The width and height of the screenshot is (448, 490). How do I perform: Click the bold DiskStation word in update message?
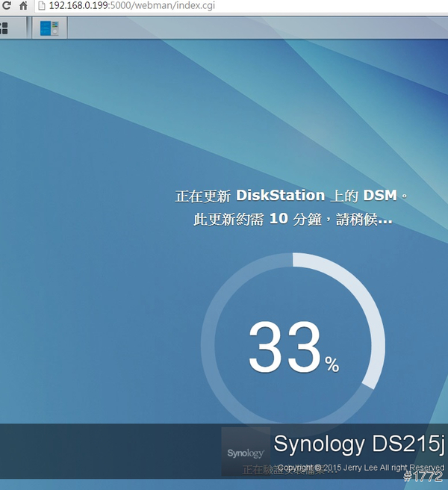280,196
